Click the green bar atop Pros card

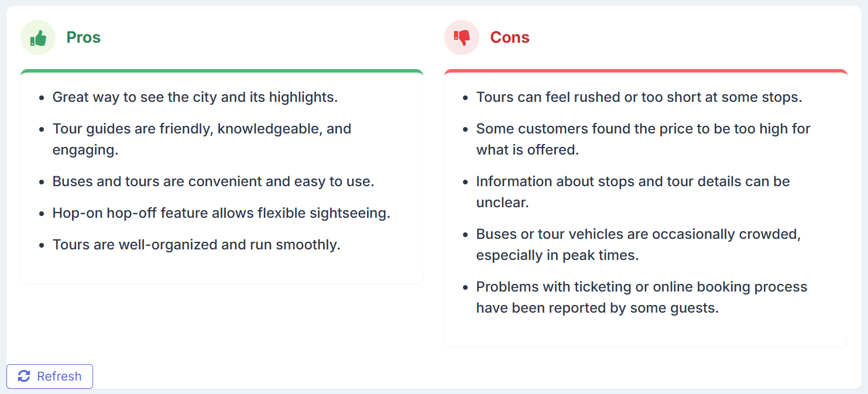click(x=222, y=71)
